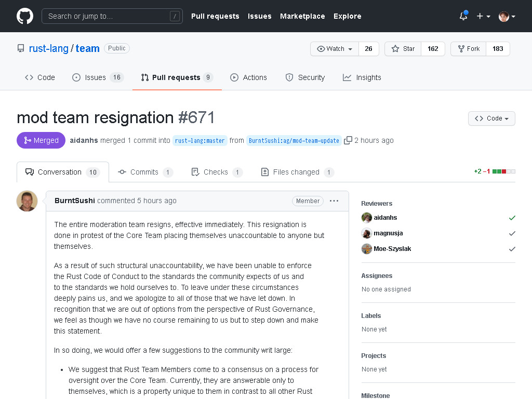The width and height of the screenshot is (532, 399).
Task: Open the team repository link
Action: [87, 48]
